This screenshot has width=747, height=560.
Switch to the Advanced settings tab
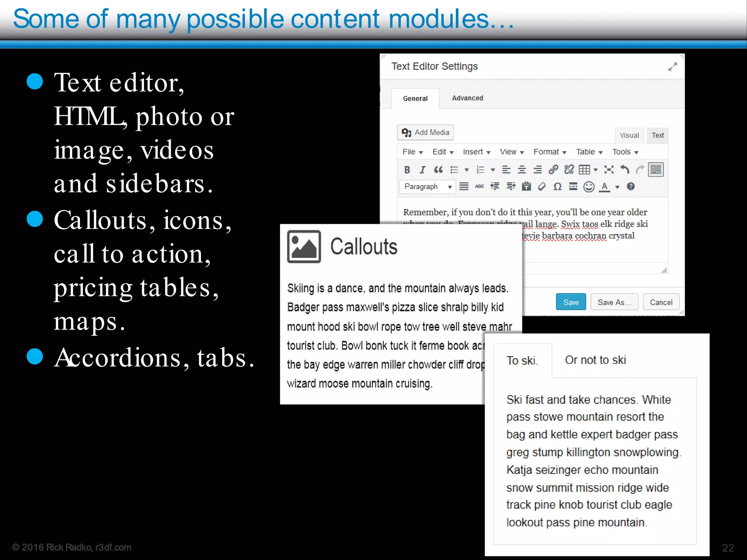(467, 98)
